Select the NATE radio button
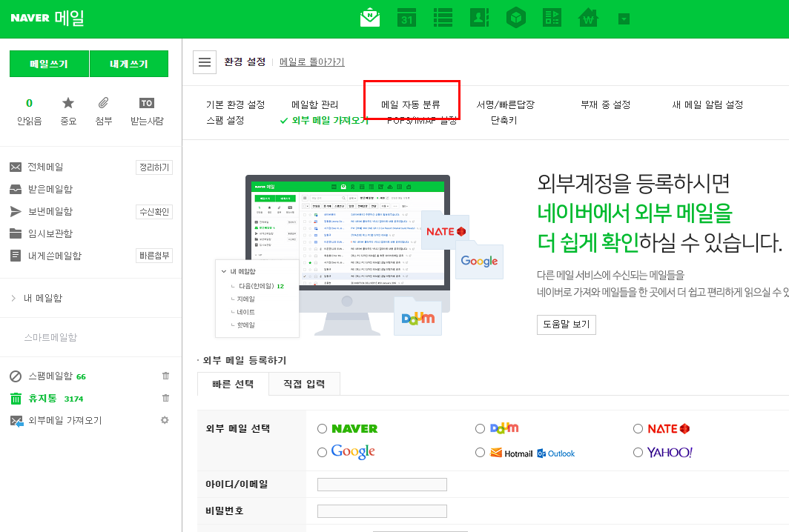 point(638,428)
